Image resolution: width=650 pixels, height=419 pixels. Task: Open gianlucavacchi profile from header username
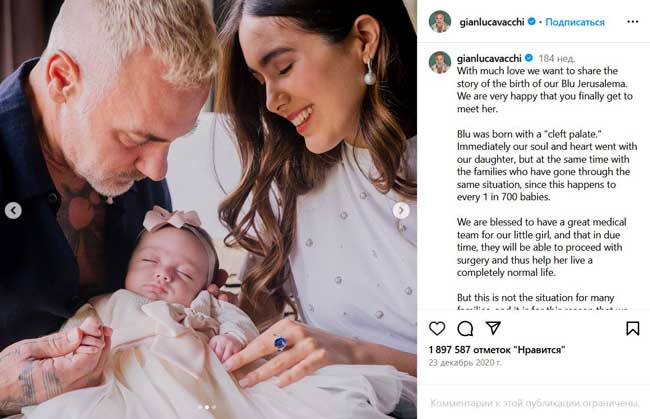[492, 22]
